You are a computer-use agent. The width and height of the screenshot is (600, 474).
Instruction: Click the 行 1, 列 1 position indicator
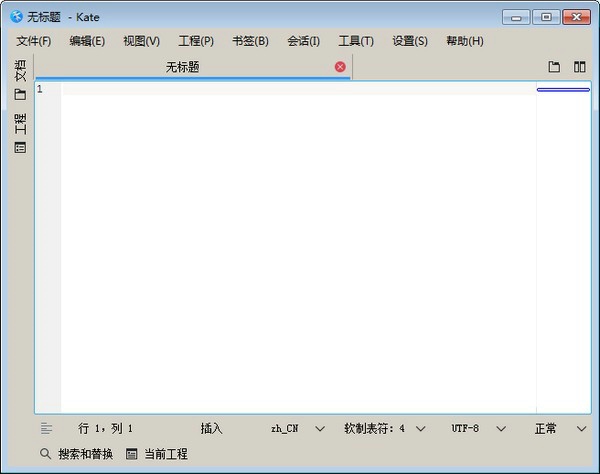click(x=105, y=428)
